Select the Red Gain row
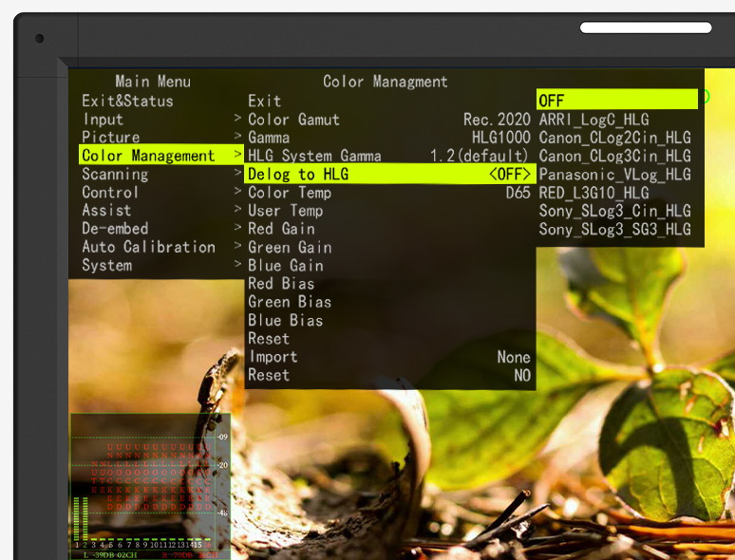The width and height of the screenshot is (735, 560). pos(389,229)
